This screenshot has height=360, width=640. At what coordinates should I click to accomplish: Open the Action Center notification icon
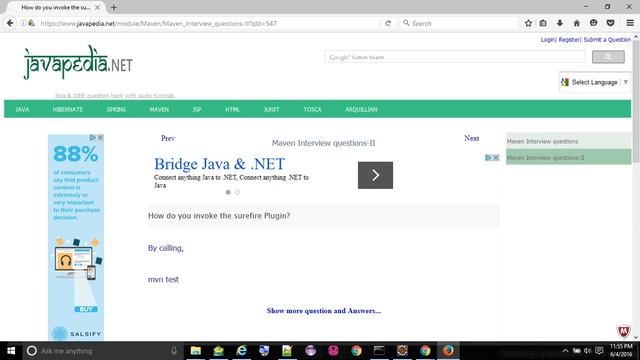(x=599, y=351)
